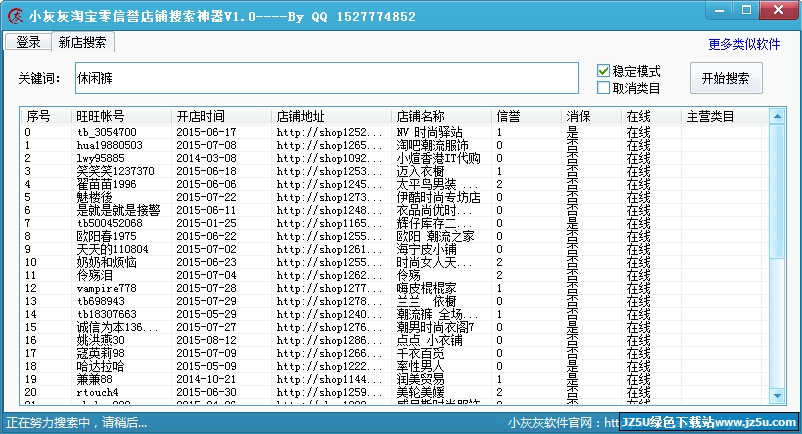Close the application window

(779, 10)
